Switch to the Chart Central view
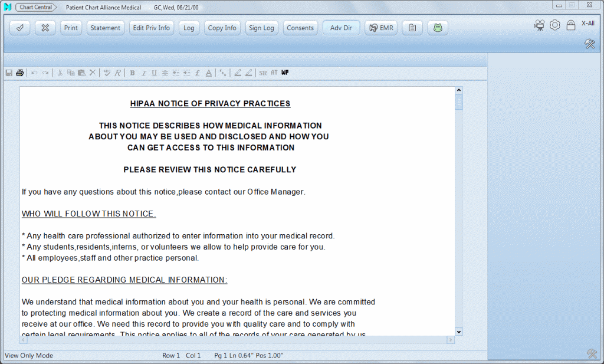This screenshot has height=364, width=604. click(x=35, y=7)
